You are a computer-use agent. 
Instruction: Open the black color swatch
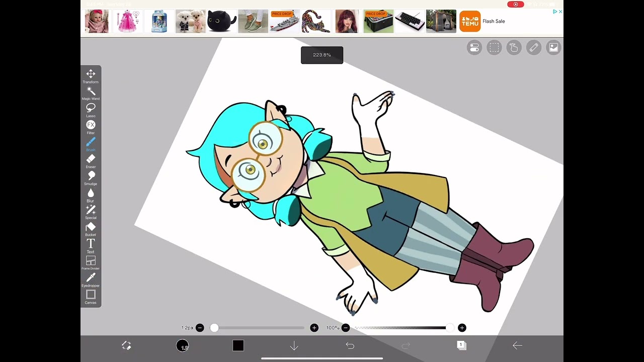click(x=238, y=345)
